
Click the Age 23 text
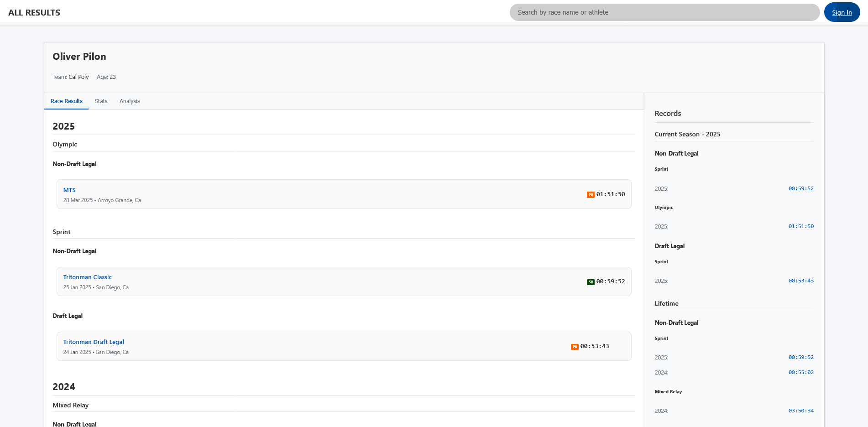pyautogui.click(x=106, y=77)
